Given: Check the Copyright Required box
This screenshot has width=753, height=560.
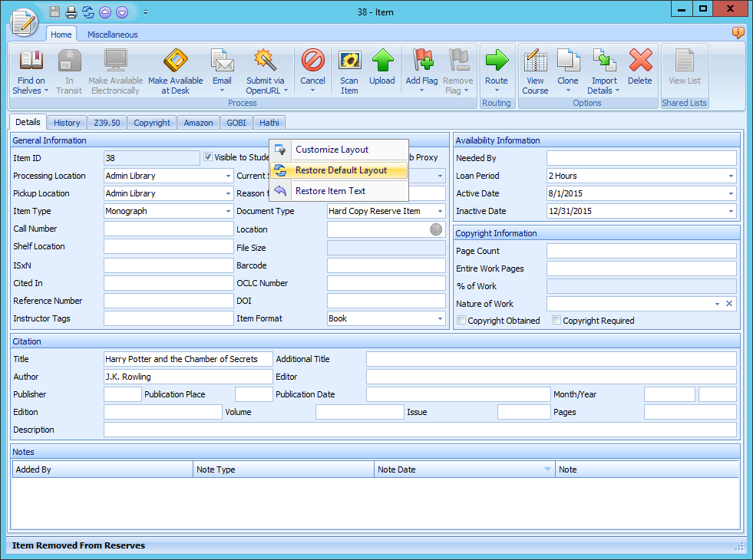Looking at the screenshot, I should pos(556,320).
